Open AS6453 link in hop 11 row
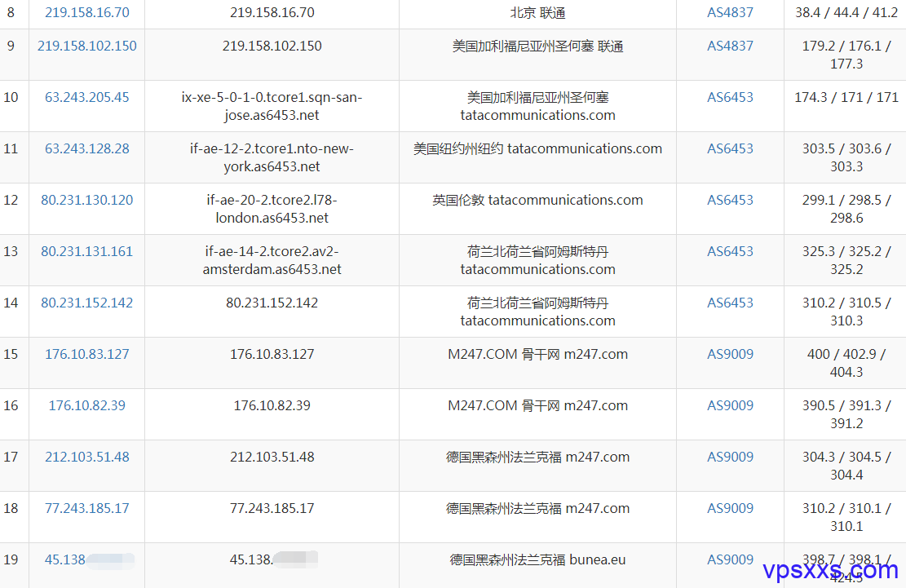The image size is (906, 588). 730,149
